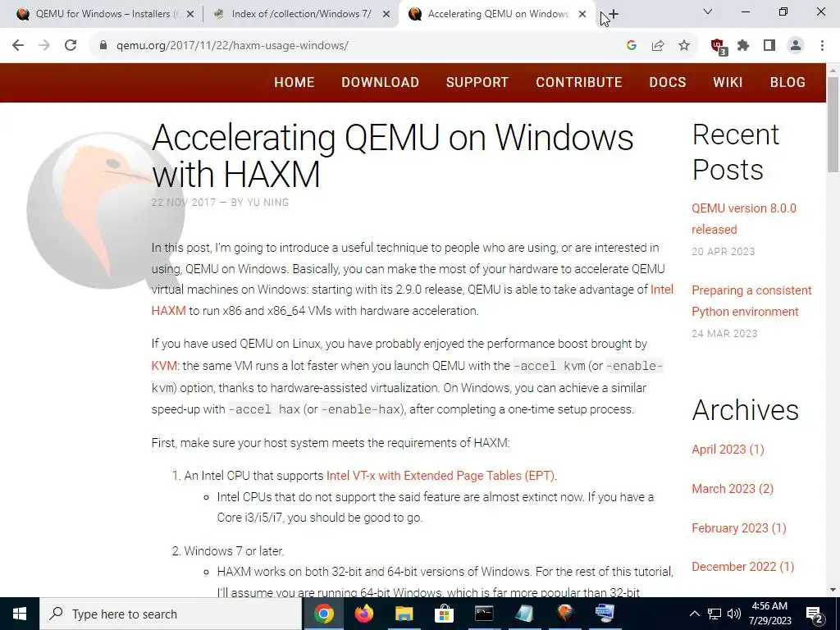840x630 pixels.
Task: Close the QEMU for Windows Installers tab
Action: 190,15
